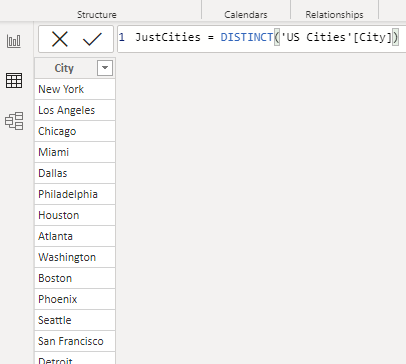Select the San Francisco cell
Screen dimensions: 406x364
coord(75,341)
